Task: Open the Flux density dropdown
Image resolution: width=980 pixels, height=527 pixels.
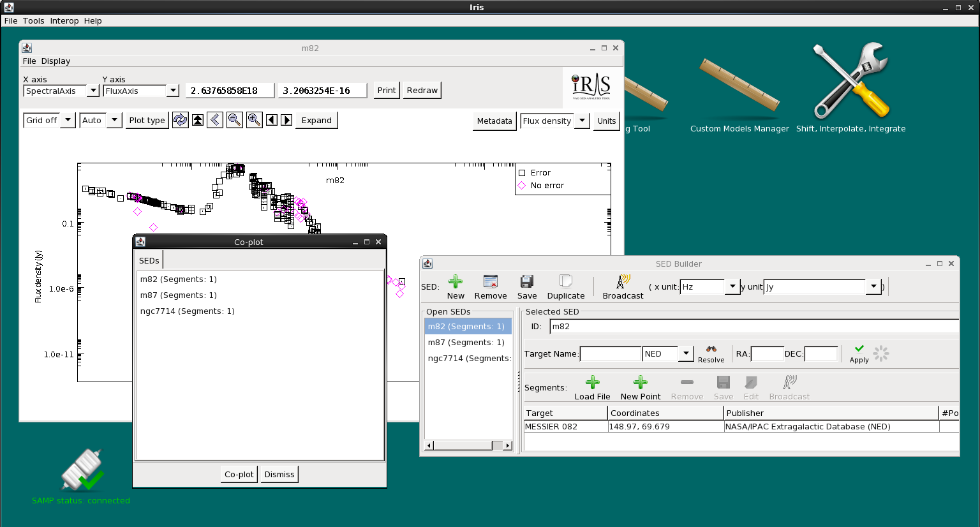Action: (582, 121)
